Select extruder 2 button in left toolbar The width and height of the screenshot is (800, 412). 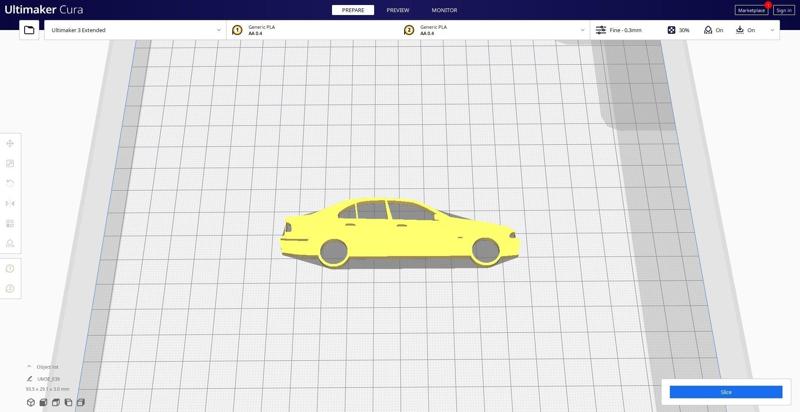point(10,289)
